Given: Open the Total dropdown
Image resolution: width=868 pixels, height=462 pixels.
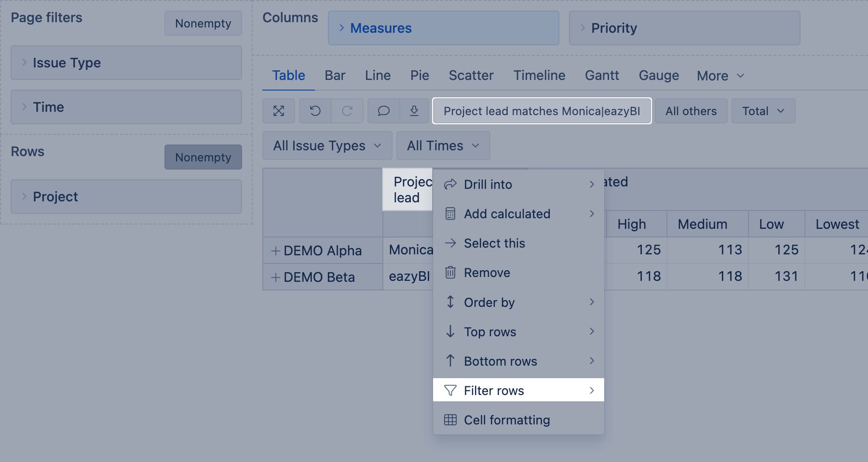Looking at the screenshot, I should point(763,111).
